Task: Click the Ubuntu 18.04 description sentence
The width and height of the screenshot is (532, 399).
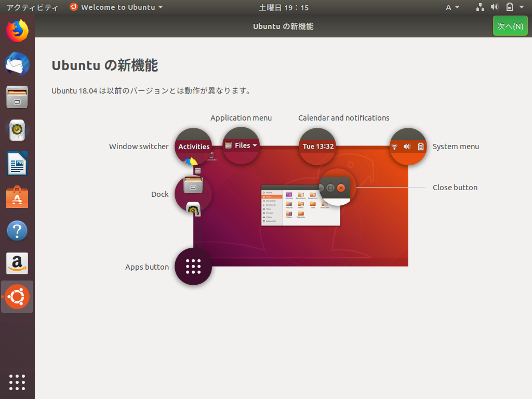Action: tap(151, 90)
